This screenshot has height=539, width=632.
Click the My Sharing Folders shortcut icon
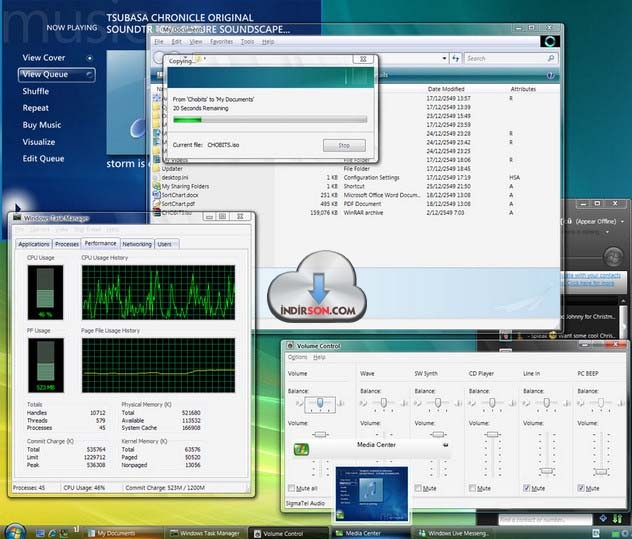156,186
